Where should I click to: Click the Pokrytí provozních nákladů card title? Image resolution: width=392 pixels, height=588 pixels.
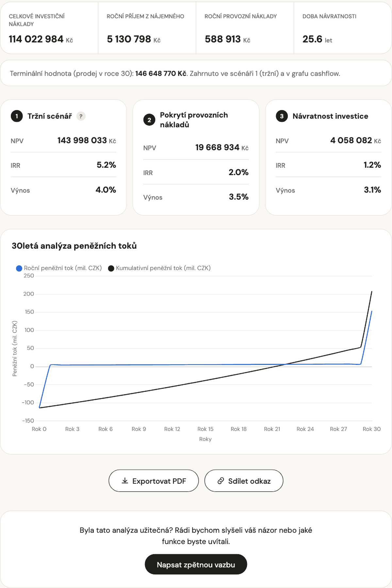point(194,120)
